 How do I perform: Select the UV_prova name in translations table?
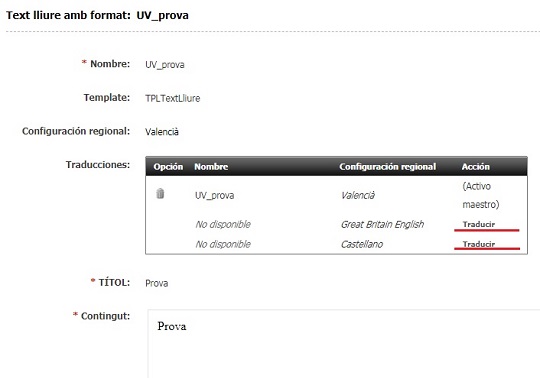point(215,196)
